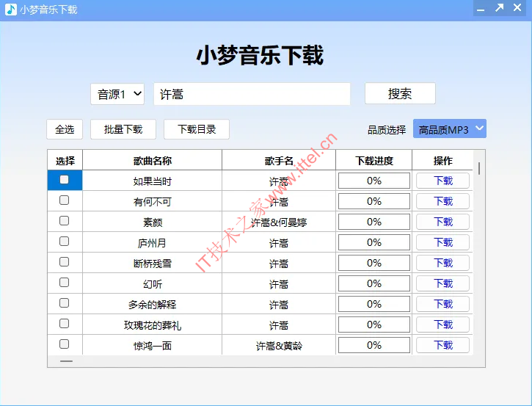Viewport: 532px width, 406px height.
Task: Tick the checkbox for 惊鸿一面
Action: tap(64, 344)
